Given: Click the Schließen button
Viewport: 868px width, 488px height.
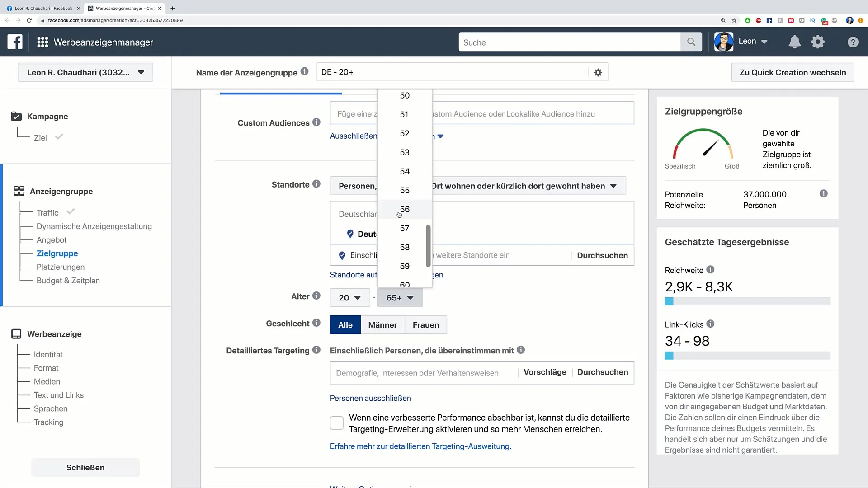Looking at the screenshot, I should [85, 468].
